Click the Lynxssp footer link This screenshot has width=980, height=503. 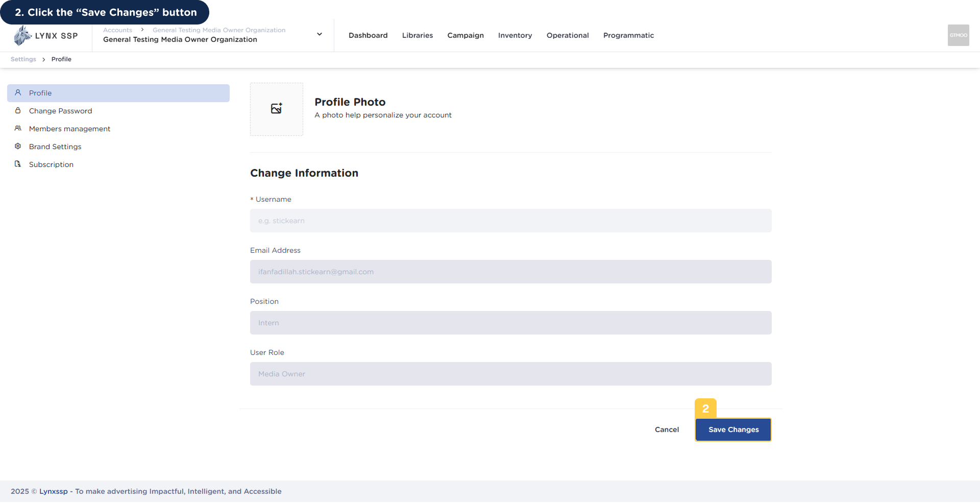54,491
